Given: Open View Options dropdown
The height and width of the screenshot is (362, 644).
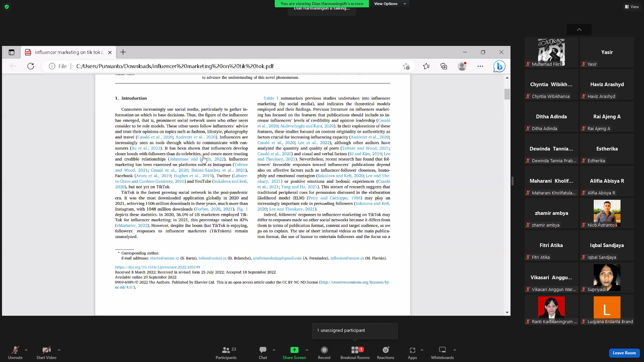Looking at the screenshot, I should (x=390, y=4).
